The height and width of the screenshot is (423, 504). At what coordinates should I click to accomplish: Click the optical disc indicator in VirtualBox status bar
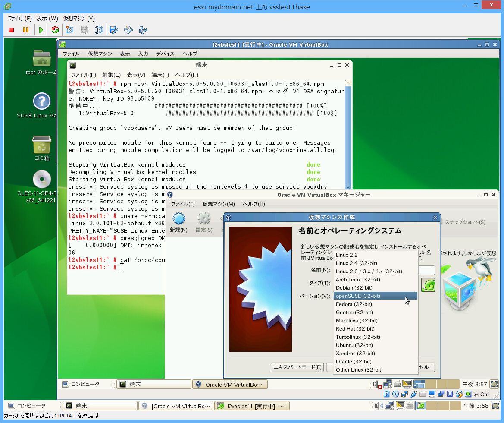396,394
